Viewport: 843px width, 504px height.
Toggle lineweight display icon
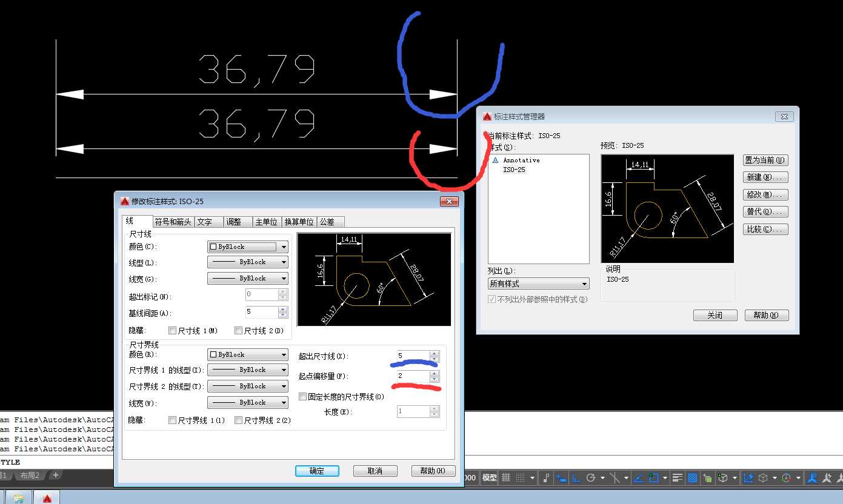(x=678, y=477)
